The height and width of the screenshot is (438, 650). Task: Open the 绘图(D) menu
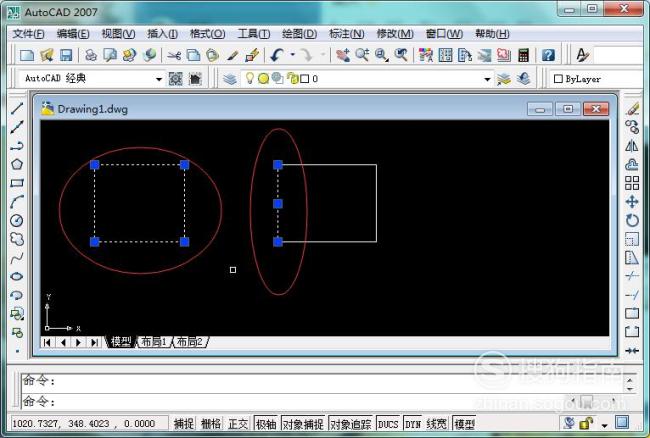(299, 34)
